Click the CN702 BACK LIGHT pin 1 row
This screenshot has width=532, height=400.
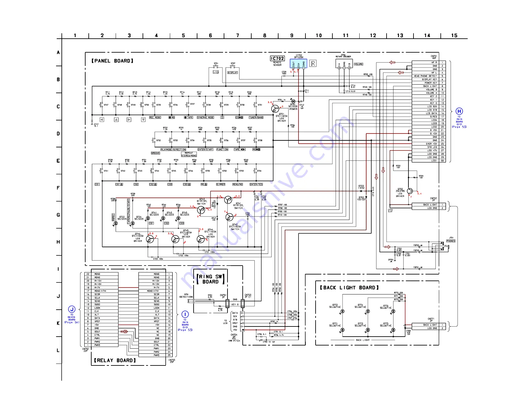[429, 205]
